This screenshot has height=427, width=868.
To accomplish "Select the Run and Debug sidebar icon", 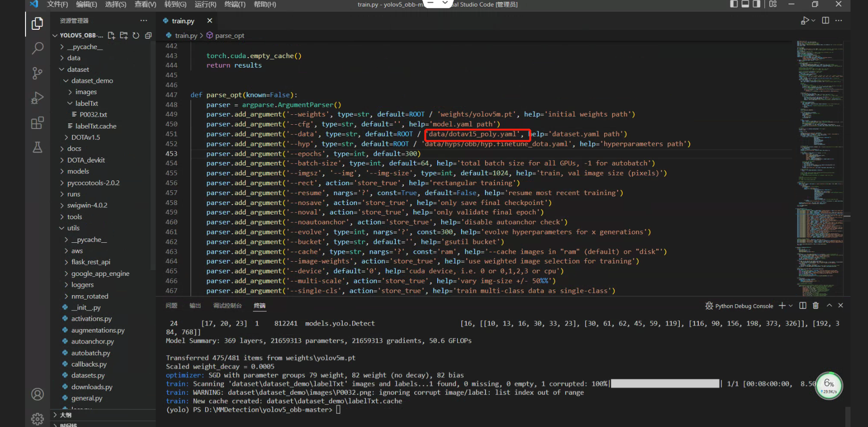I will (37, 98).
